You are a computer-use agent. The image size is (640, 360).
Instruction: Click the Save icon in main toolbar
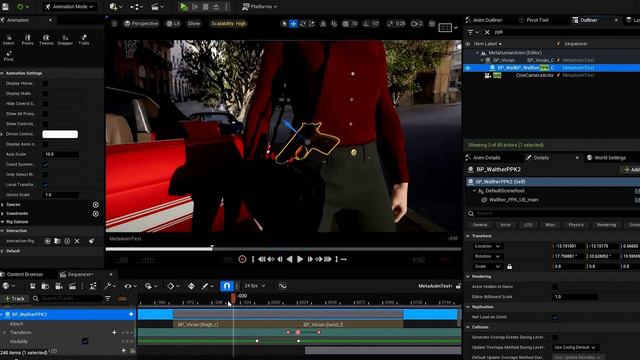4,7
